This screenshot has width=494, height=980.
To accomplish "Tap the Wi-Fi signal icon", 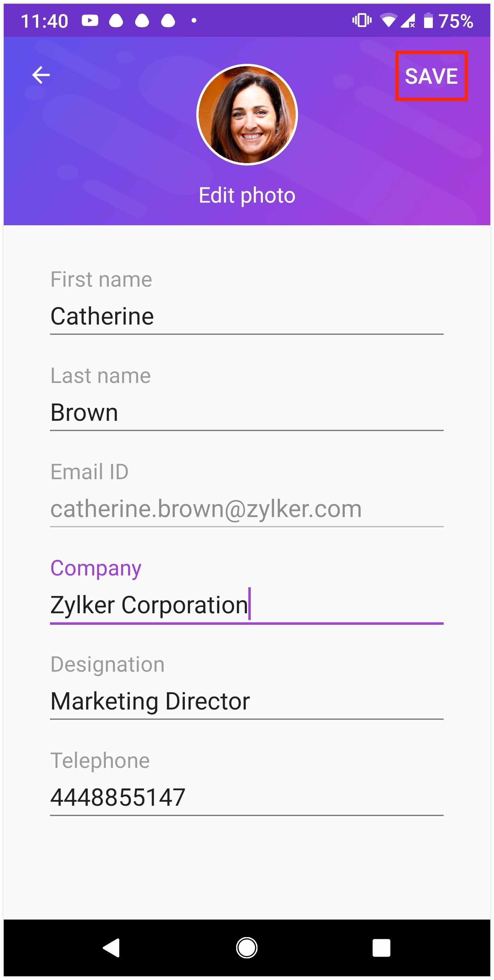I will click(x=388, y=21).
